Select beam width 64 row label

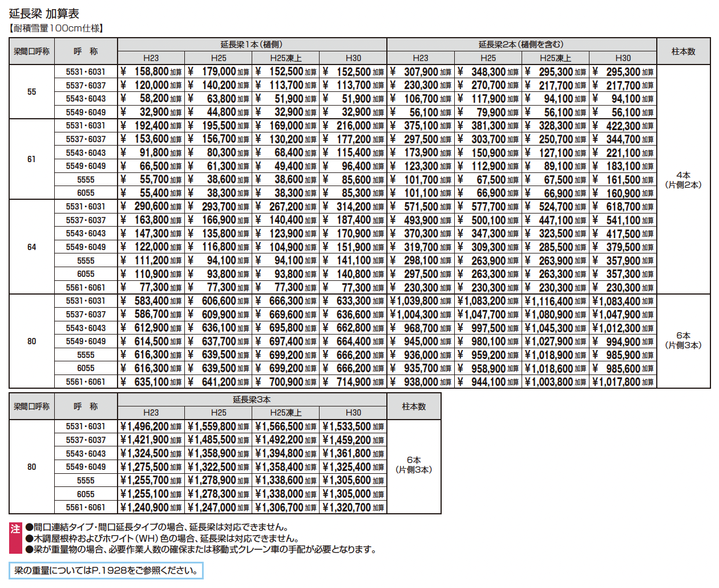coord(31,247)
